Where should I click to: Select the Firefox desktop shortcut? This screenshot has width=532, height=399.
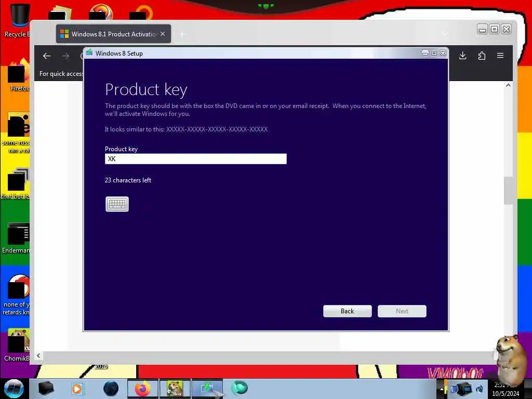click(19, 75)
